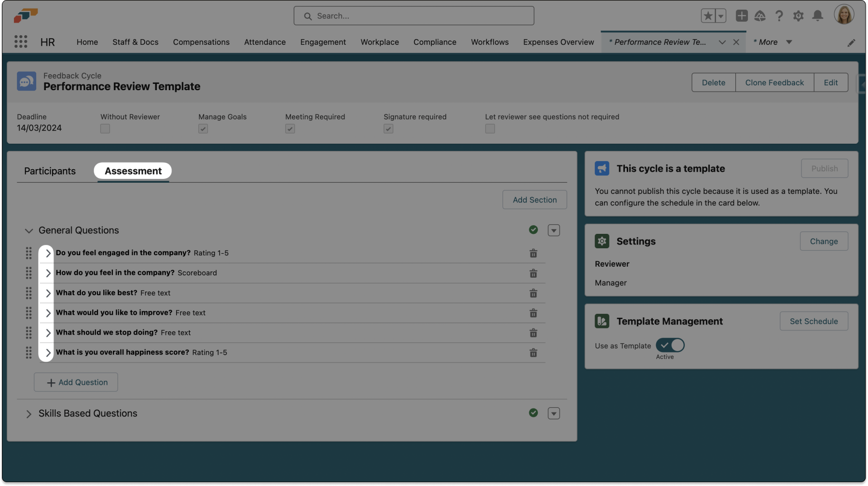868x486 pixels.
Task: Open the Compensations navigation tab
Action: point(201,42)
